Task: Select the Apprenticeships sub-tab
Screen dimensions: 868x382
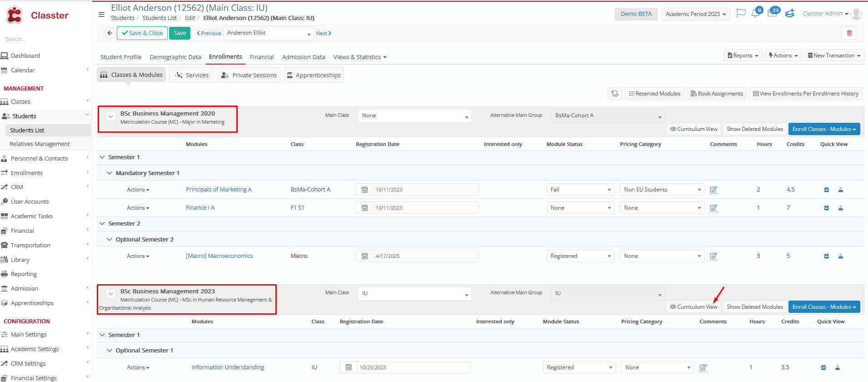Action: [314, 75]
